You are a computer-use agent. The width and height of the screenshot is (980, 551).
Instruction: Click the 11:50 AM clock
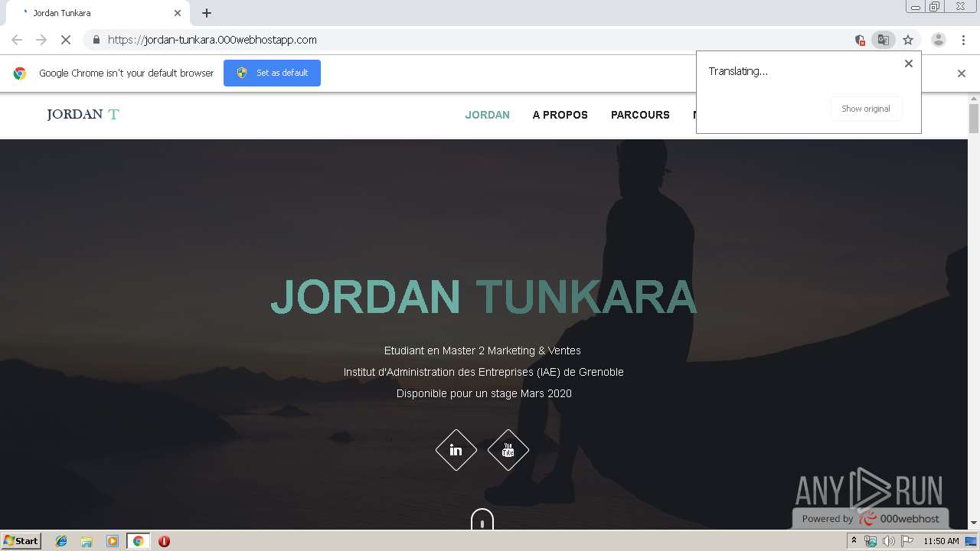941,541
